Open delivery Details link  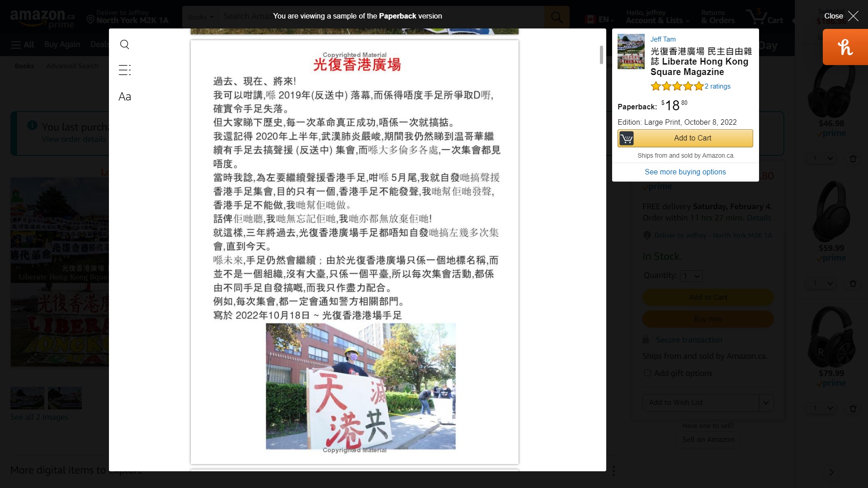(x=759, y=218)
